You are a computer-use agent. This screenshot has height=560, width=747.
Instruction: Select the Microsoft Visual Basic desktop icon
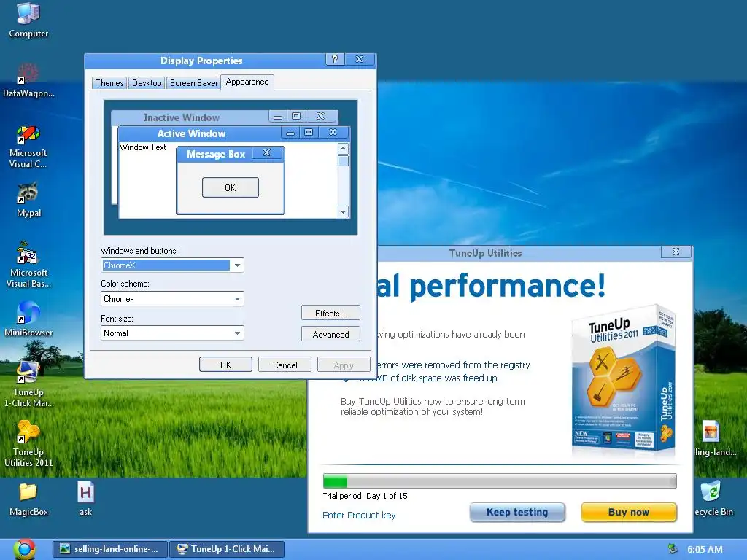click(28, 264)
